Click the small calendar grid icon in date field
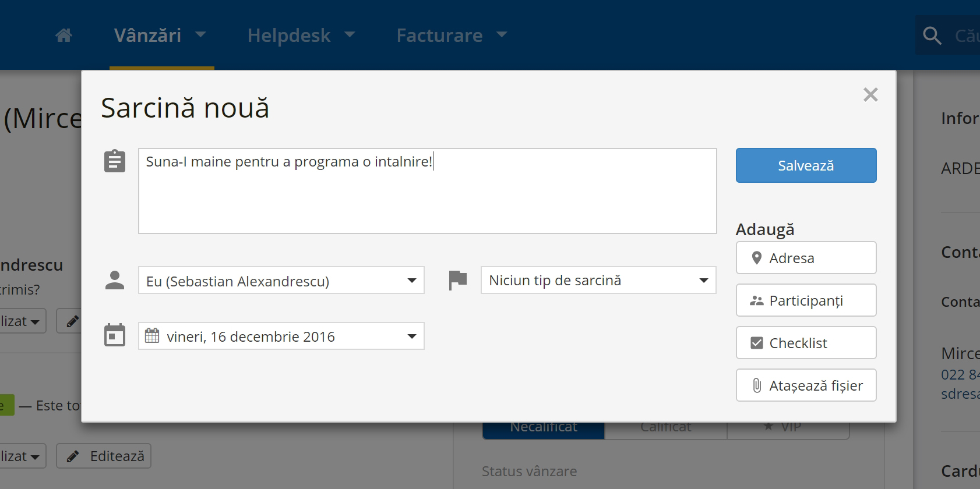Viewport: 980px width, 489px height. (152, 336)
